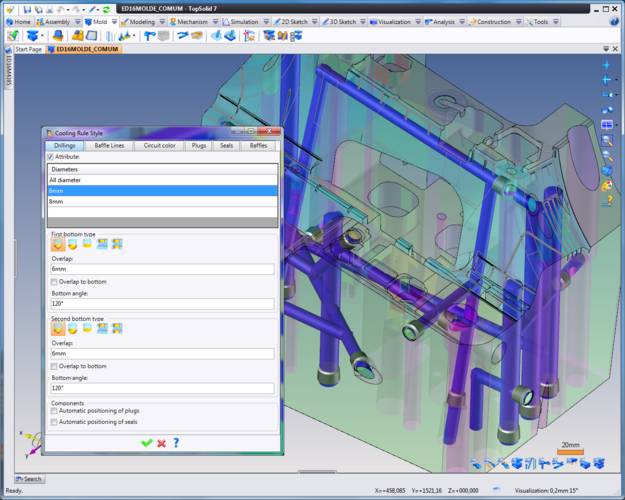The image size is (625, 500).
Task: Go to the Start Page document tab
Action: coord(28,48)
